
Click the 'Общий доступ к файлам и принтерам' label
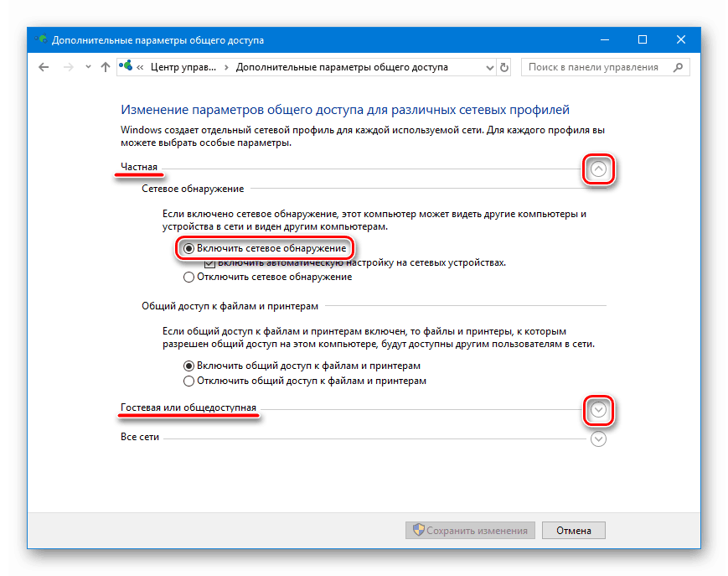[230, 307]
